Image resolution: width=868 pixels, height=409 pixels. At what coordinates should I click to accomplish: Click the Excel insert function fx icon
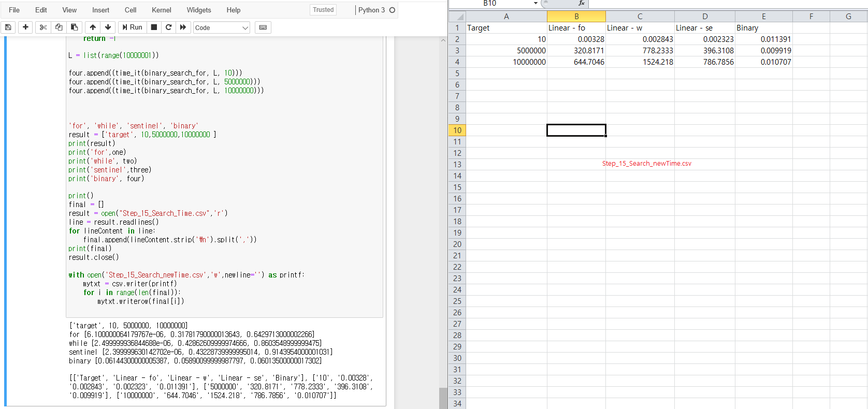click(x=582, y=3)
